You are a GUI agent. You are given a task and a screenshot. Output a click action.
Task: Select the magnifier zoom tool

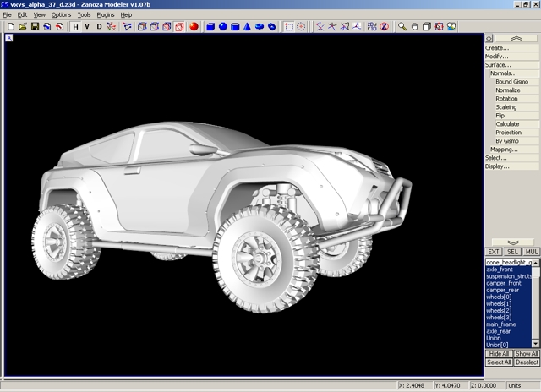tap(402, 26)
